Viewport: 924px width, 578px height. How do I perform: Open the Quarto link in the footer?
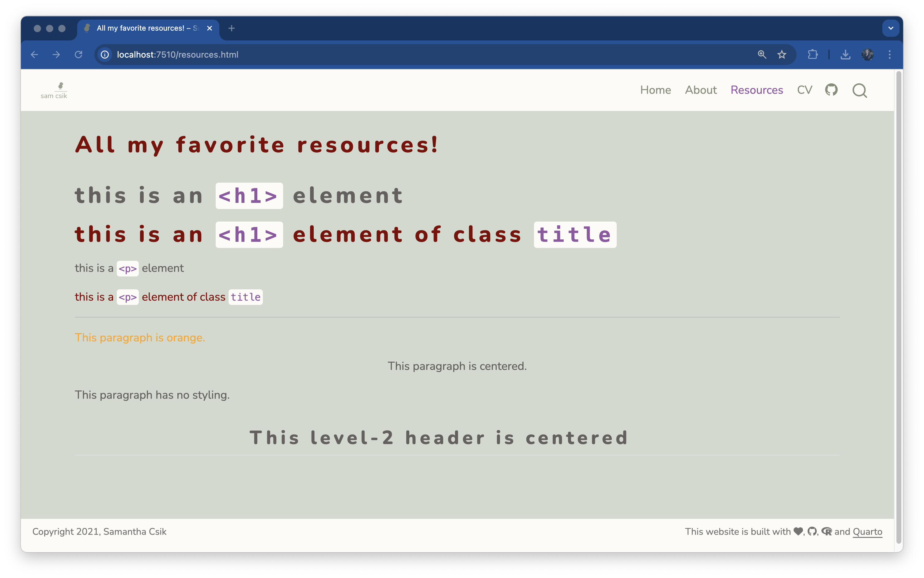(x=867, y=531)
